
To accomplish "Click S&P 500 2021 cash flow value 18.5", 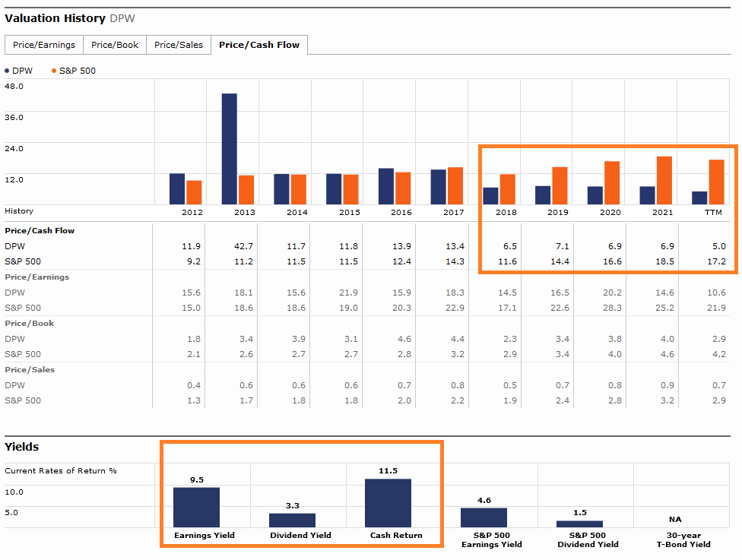I will 665,261.
